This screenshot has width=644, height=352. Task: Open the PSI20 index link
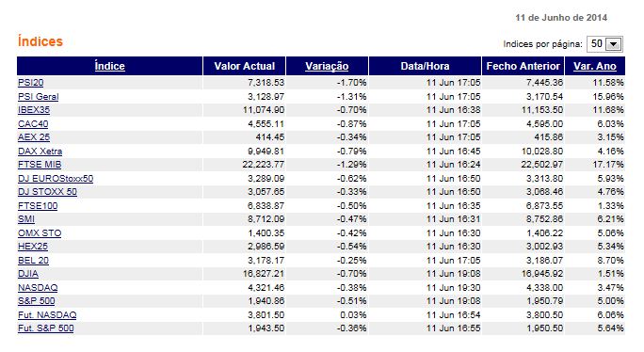[31, 83]
